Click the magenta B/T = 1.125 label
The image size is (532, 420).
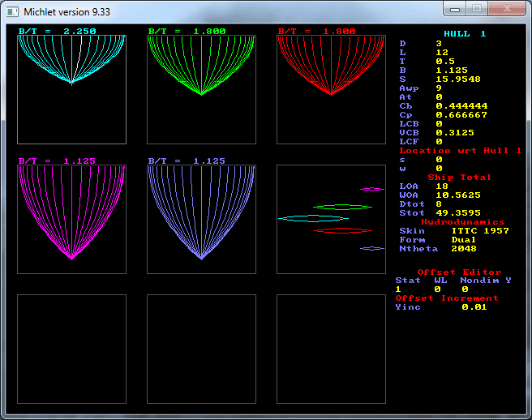[57, 161]
